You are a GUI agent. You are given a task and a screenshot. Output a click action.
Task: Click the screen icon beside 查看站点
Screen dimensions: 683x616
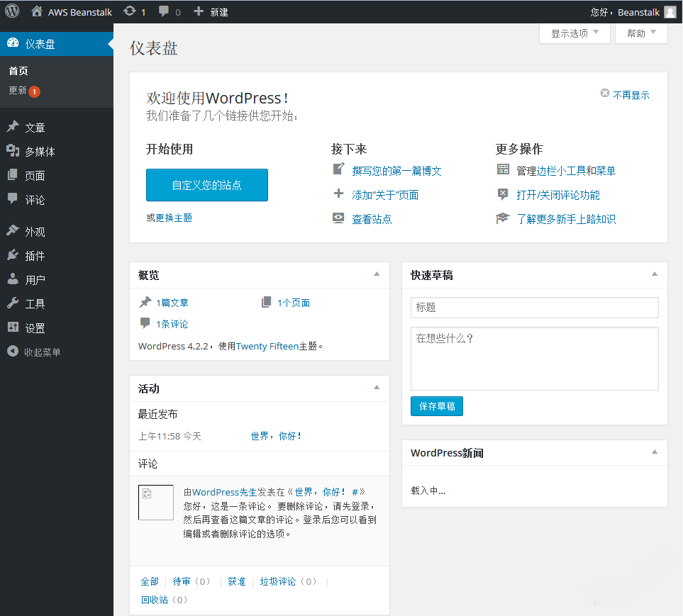pos(338,218)
